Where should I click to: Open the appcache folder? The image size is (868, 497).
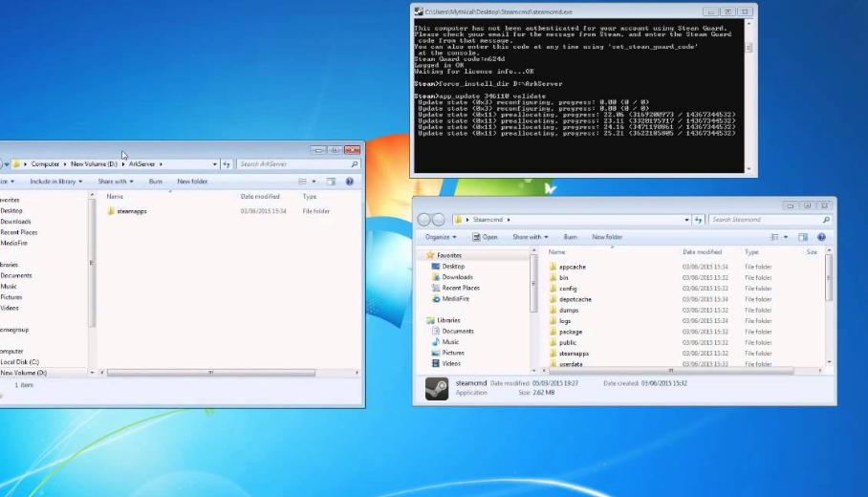[572, 267]
